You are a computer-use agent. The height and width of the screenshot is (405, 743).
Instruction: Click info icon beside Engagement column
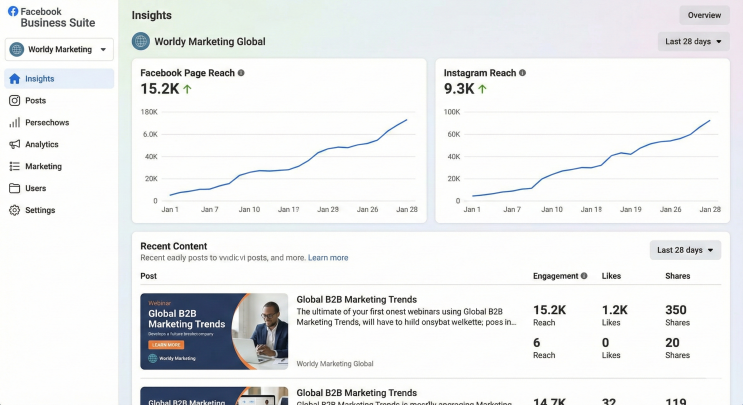click(584, 276)
